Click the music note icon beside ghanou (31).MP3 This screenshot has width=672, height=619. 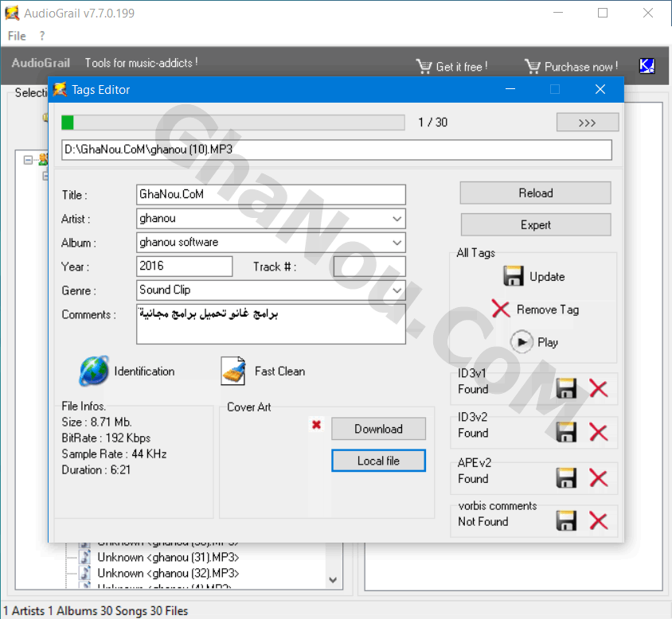86,557
